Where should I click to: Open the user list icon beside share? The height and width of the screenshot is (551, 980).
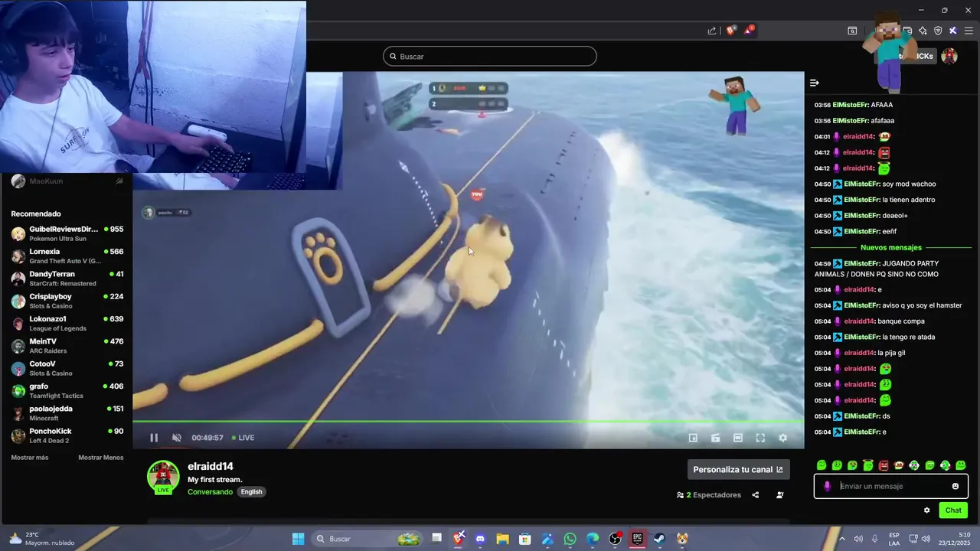pyautogui.click(x=780, y=495)
